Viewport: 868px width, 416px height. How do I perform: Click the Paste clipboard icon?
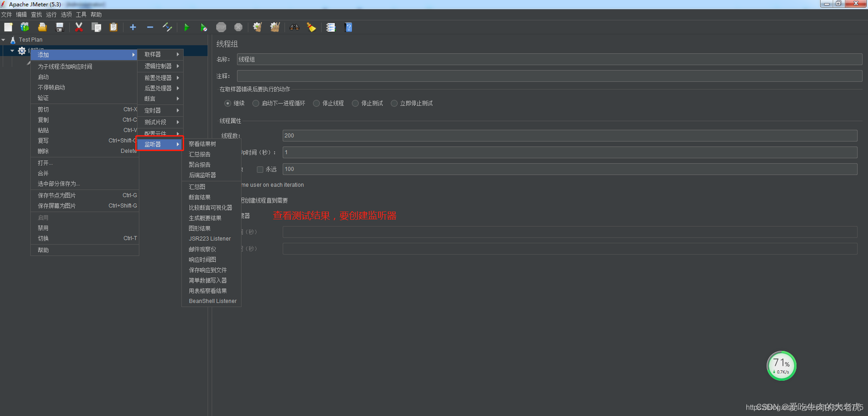point(113,27)
